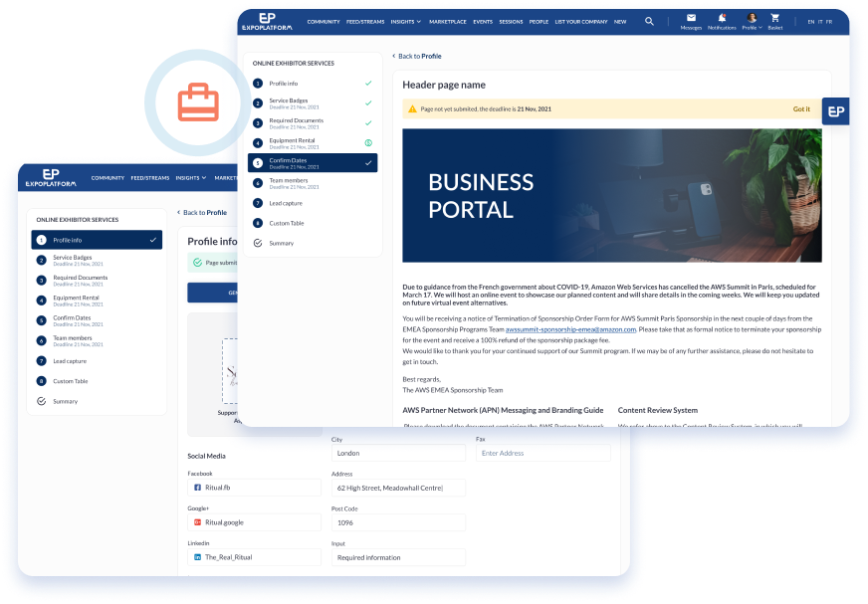This screenshot has height=604, width=868.
Task: Click Back to Profile link in back window
Action: 201,213
